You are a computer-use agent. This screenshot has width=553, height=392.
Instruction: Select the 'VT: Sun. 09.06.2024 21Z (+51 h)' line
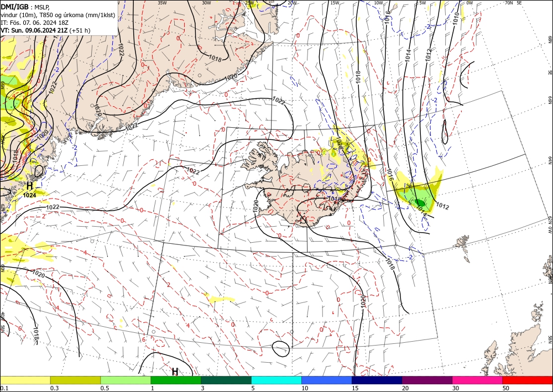tap(45, 30)
